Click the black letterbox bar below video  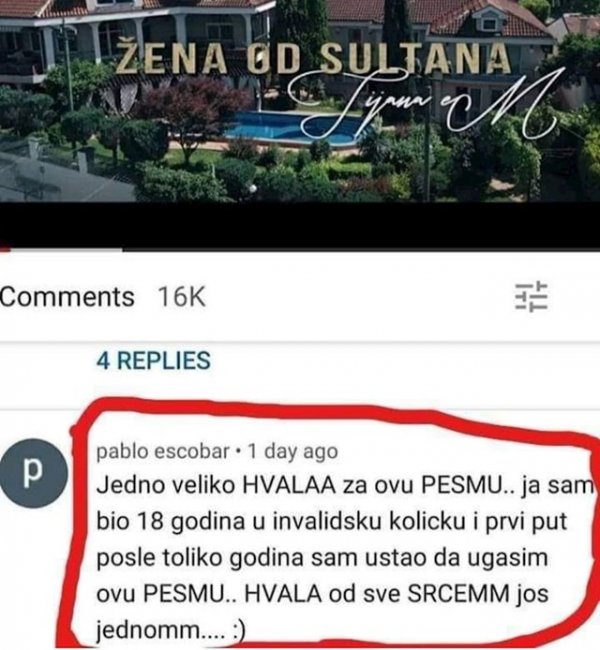tap(300, 224)
